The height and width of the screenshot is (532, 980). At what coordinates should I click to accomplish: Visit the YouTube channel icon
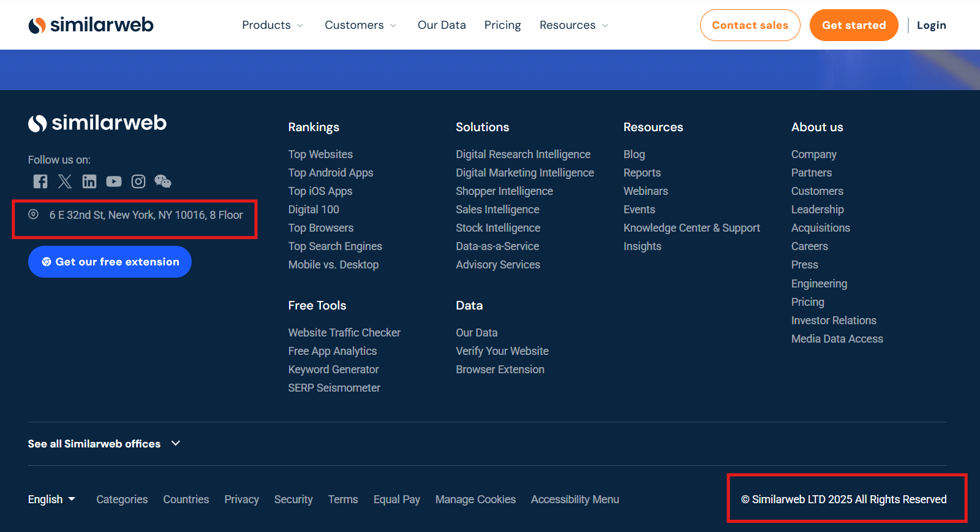tap(114, 181)
